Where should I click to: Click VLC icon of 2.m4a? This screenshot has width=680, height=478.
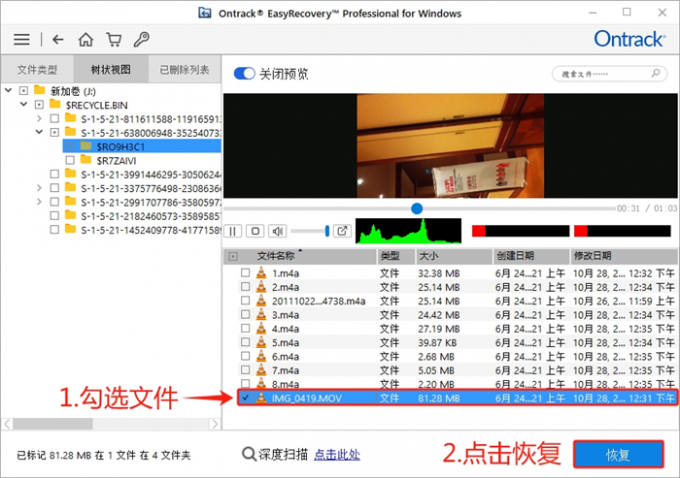(261, 287)
